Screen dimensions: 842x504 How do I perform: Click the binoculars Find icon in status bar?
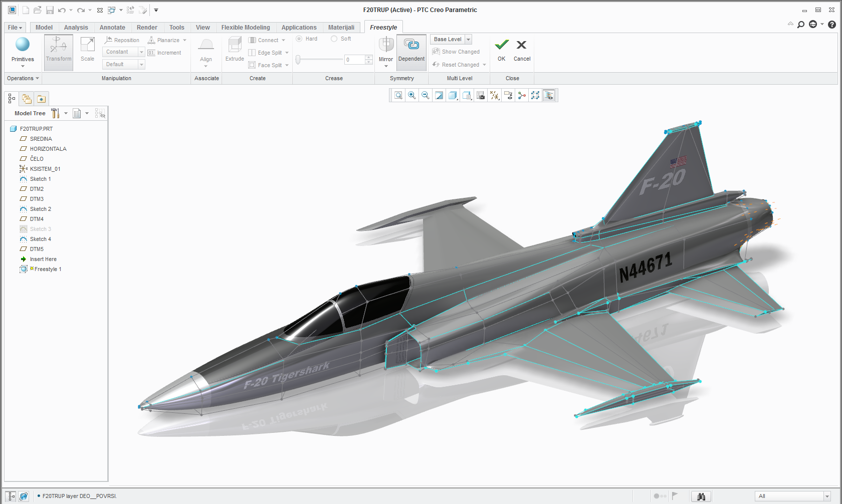click(x=701, y=496)
